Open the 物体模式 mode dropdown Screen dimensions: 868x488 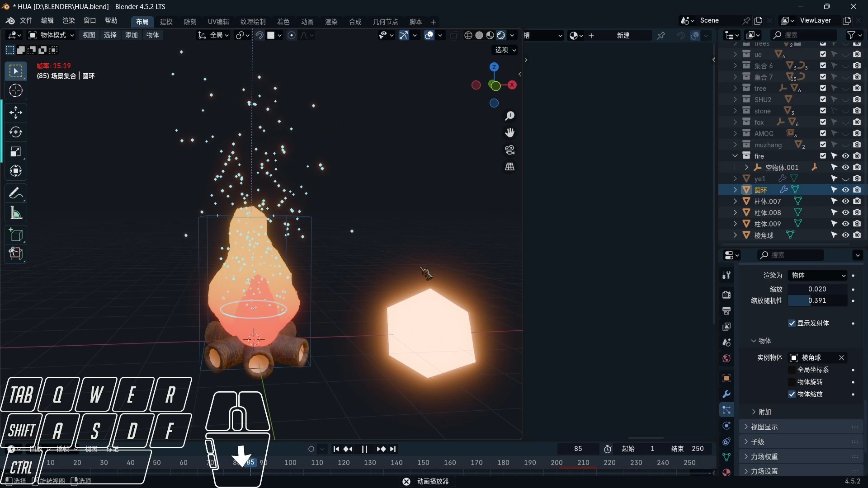pyautogui.click(x=51, y=35)
